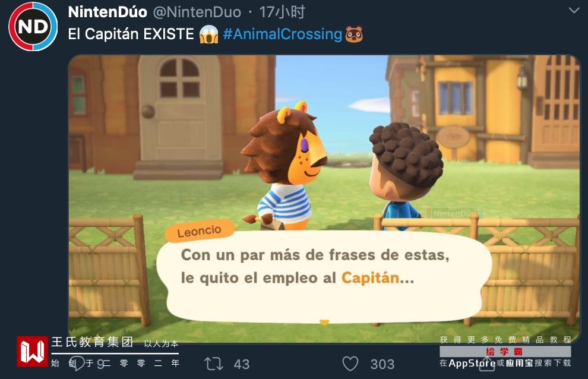Open the Animal Crossing screenshot image
This screenshot has height=379, width=588.
324,199
